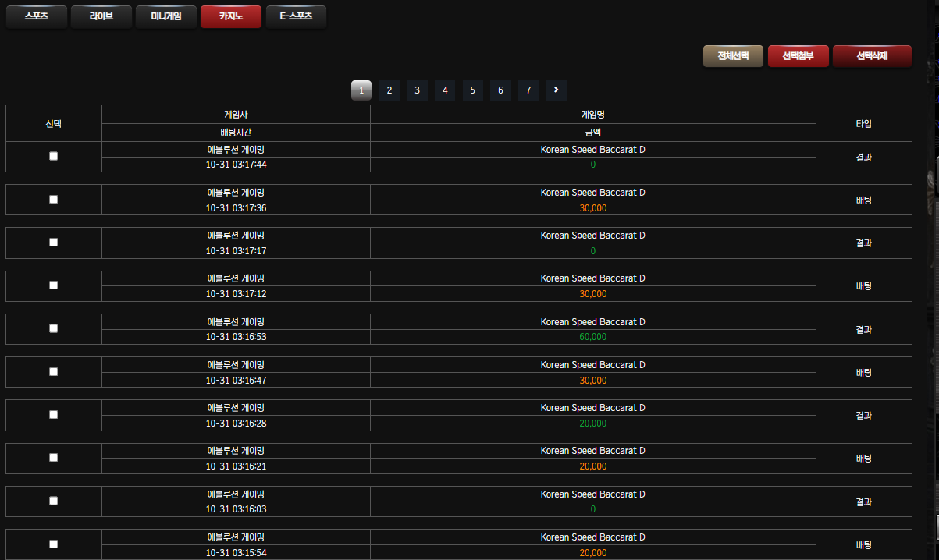Select the 미니게임 tab
Screen dimensions: 939x560
pos(165,16)
